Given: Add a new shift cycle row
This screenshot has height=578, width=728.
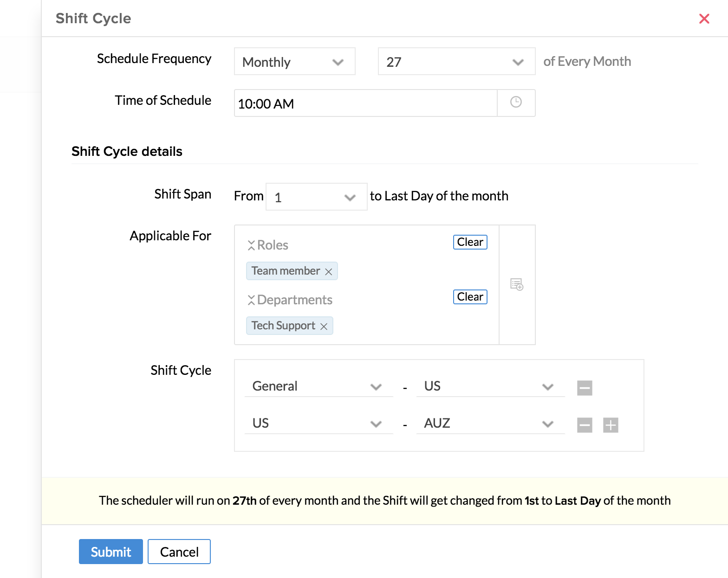Looking at the screenshot, I should click(x=611, y=425).
